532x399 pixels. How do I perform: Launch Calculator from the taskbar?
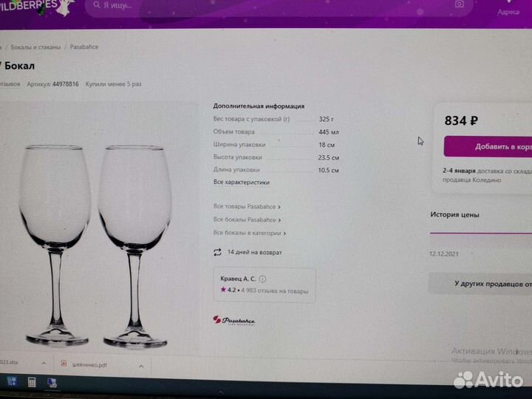click(x=32, y=382)
